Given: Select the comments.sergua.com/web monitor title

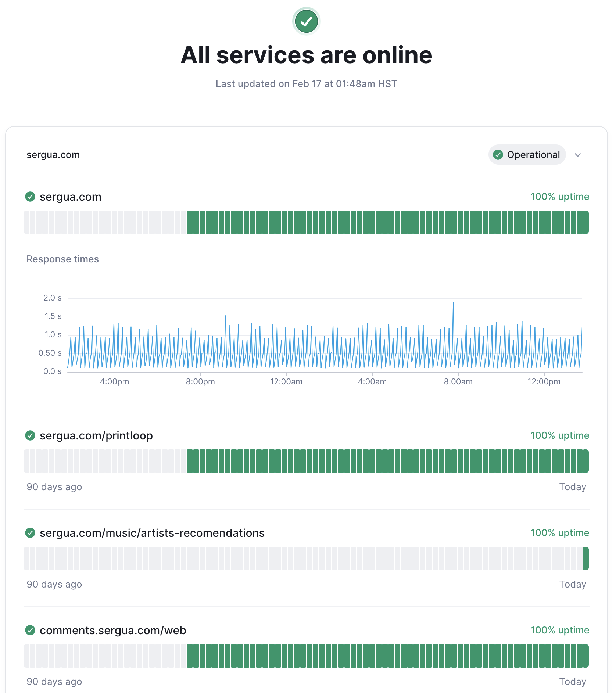Looking at the screenshot, I should pyautogui.click(x=113, y=631).
